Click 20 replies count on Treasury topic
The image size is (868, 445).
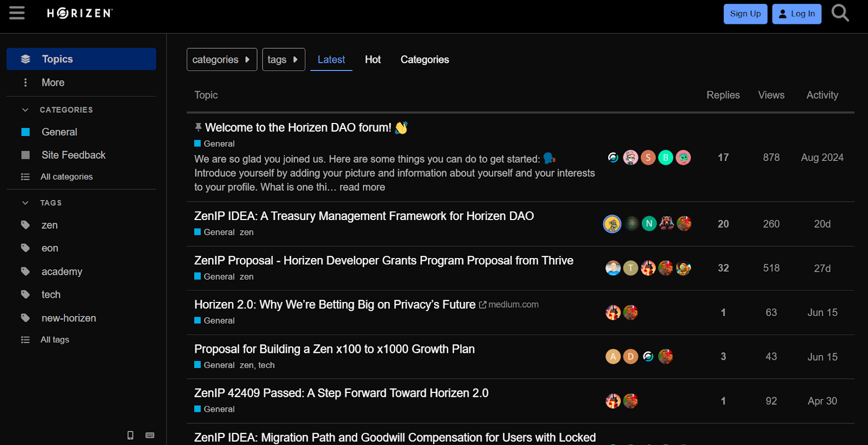coord(723,224)
